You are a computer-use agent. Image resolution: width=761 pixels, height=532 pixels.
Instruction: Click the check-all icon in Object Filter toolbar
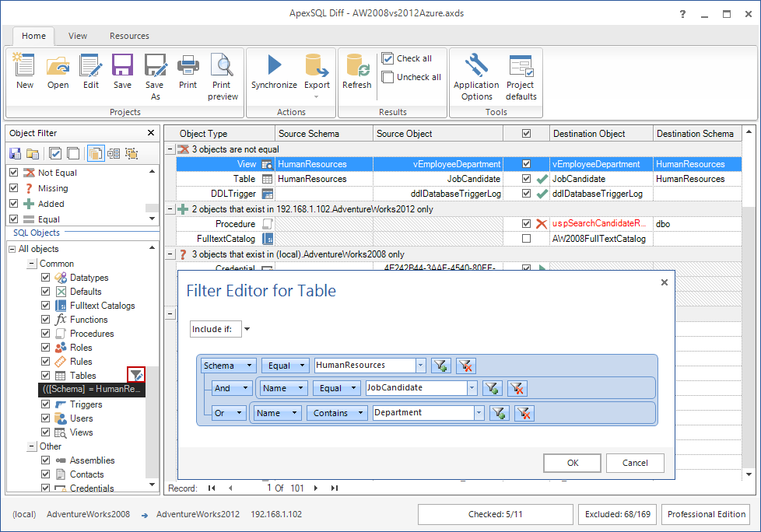click(x=55, y=154)
